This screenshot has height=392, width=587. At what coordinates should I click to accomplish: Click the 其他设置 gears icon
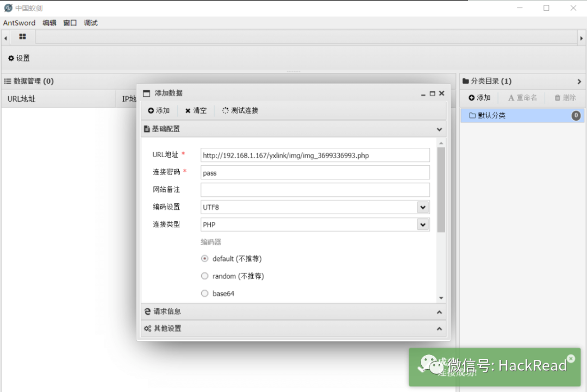(x=147, y=328)
